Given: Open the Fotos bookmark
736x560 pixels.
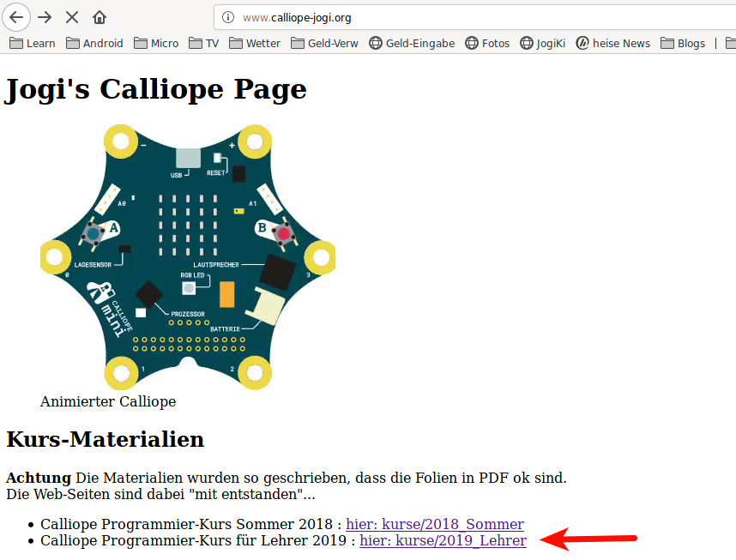Looking at the screenshot, I should (487, 43).
